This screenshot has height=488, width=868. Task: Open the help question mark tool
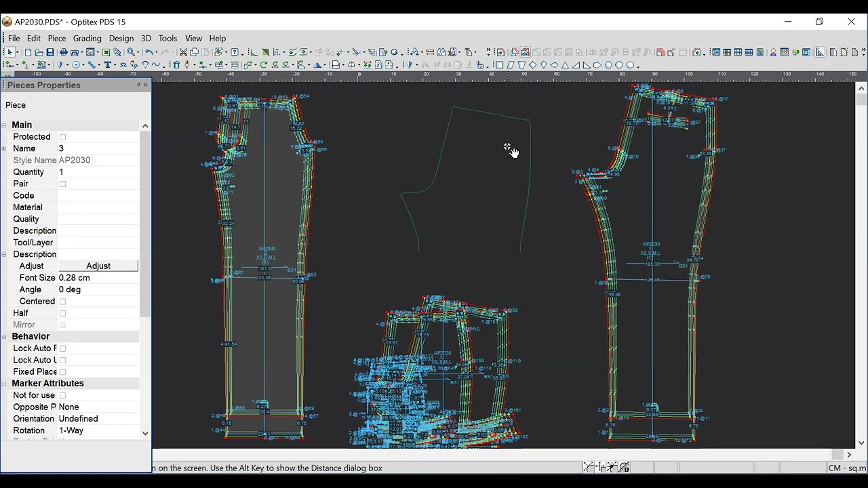(x=235, y=52)
